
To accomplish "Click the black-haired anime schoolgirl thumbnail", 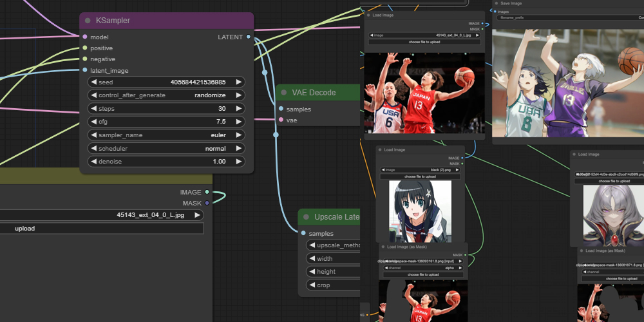I will coord(420,211).
